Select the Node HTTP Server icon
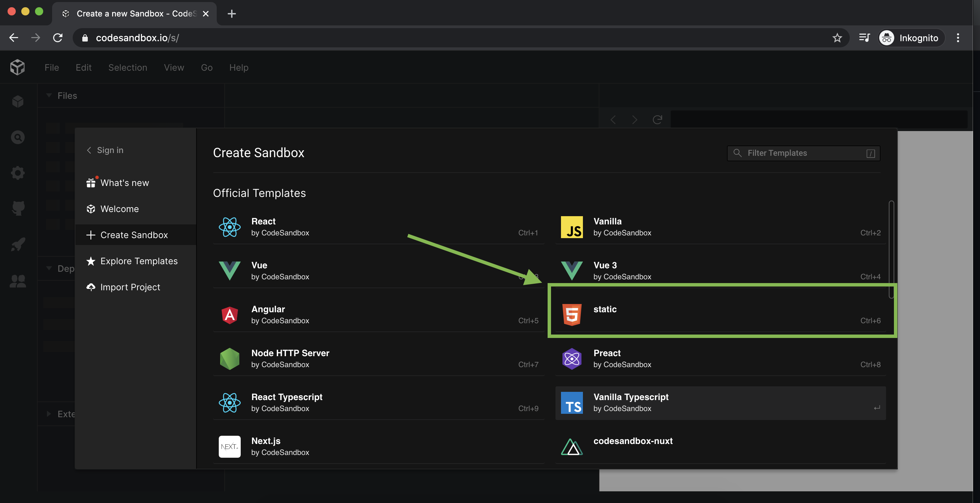 pos(230,359)
